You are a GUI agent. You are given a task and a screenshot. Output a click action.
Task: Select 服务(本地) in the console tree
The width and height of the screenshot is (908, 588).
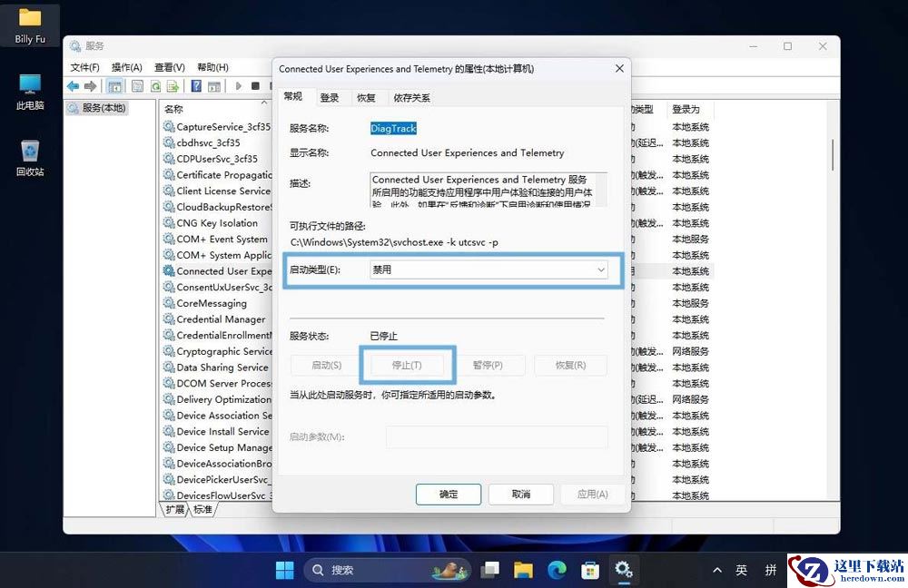pos(97,108)
